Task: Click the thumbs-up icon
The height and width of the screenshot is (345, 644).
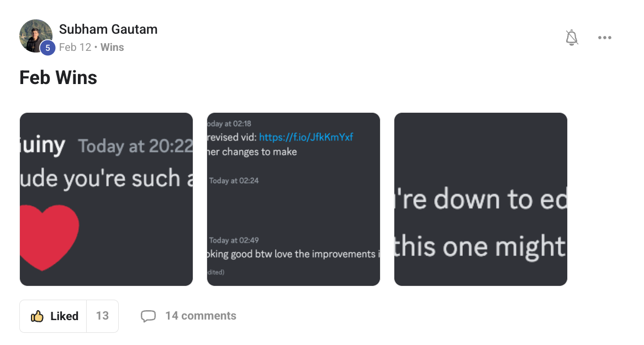Action: [37, 316]
